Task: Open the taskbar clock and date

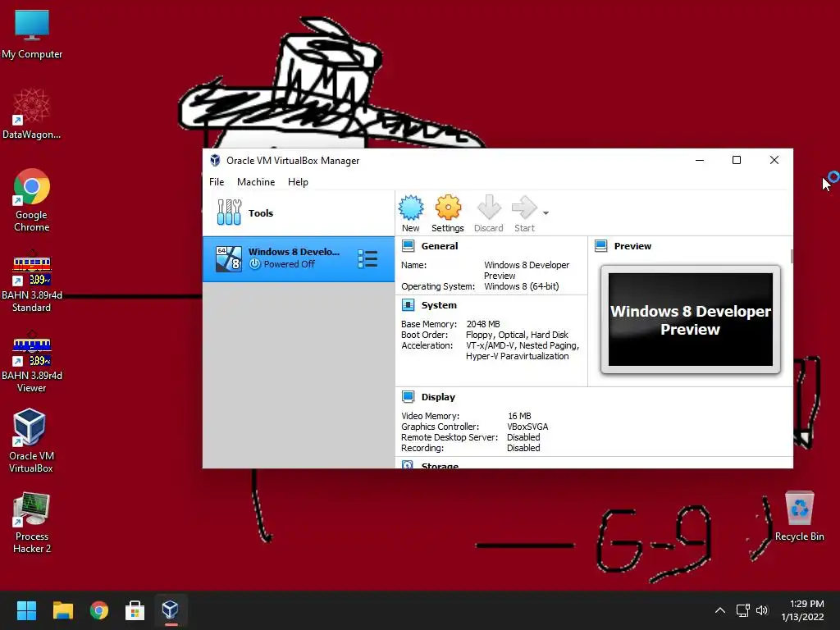Action: click(802, 610)
